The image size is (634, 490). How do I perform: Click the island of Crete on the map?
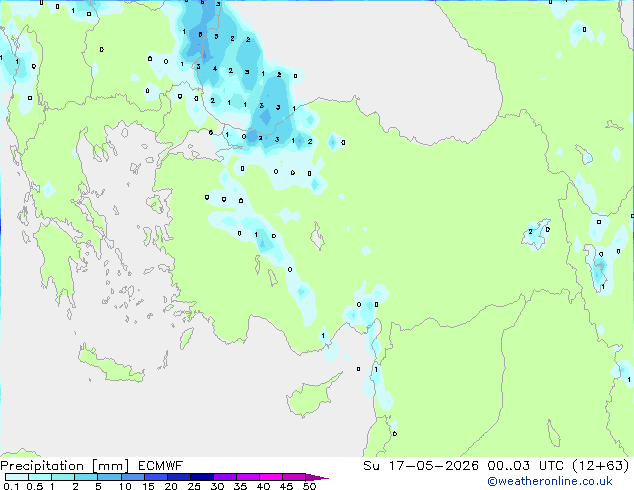pos(109,366)
